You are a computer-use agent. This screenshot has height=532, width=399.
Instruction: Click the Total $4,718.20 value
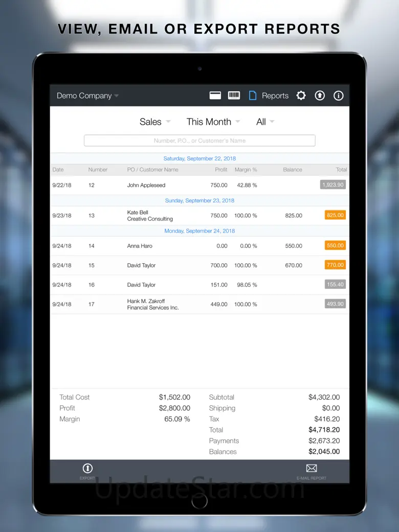[324, 430]
